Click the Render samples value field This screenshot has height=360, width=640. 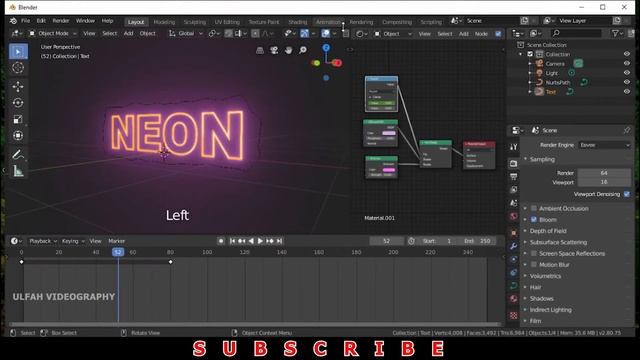pyautogui.click(x=604, y=173)
